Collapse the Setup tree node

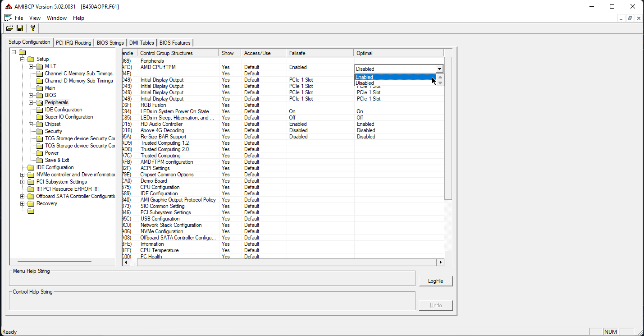click(23, 59)
